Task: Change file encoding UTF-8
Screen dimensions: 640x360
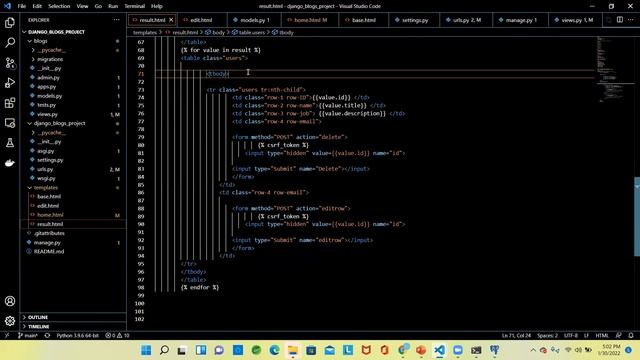Action: pos(571,336)
